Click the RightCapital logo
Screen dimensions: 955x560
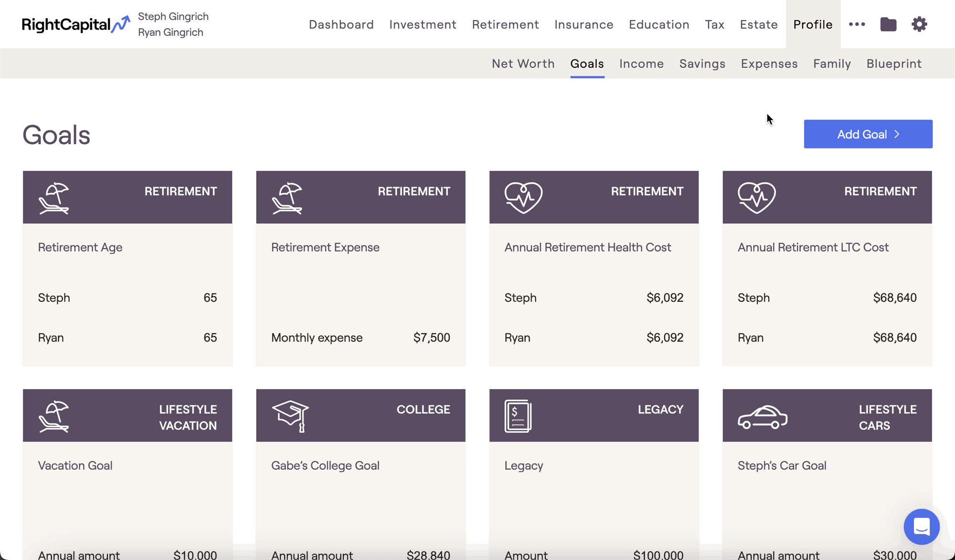click(x=76, y=24)
